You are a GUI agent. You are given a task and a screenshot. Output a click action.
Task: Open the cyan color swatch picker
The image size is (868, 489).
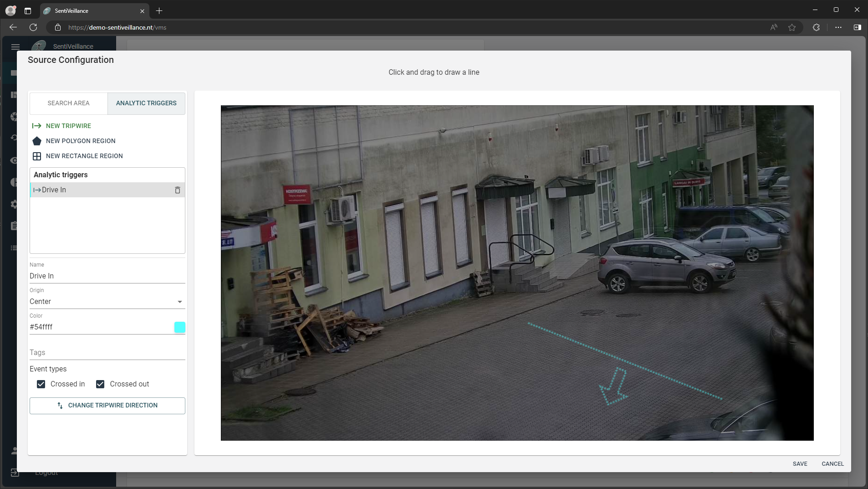(x=180, y=327)
